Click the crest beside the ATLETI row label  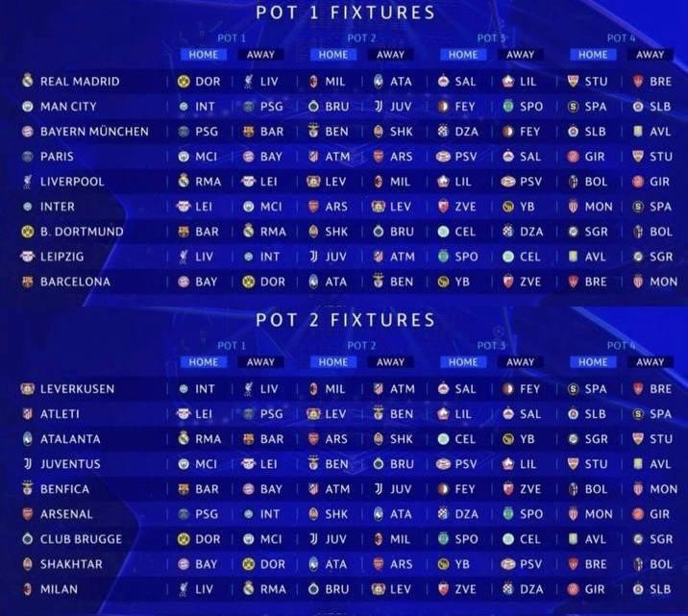click(x=27, y=414)
